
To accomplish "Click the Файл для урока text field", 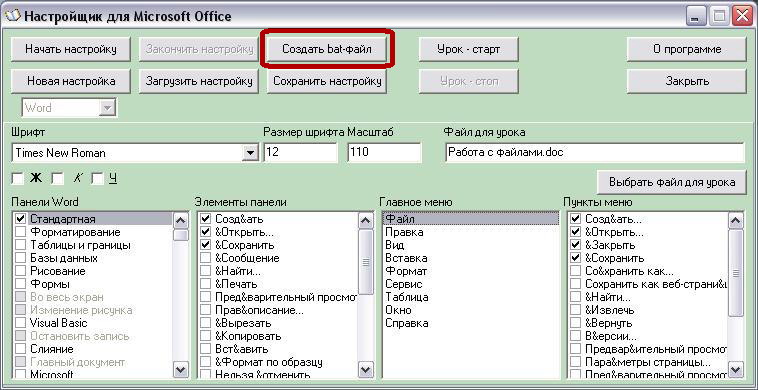I will [x=595, y=153].
